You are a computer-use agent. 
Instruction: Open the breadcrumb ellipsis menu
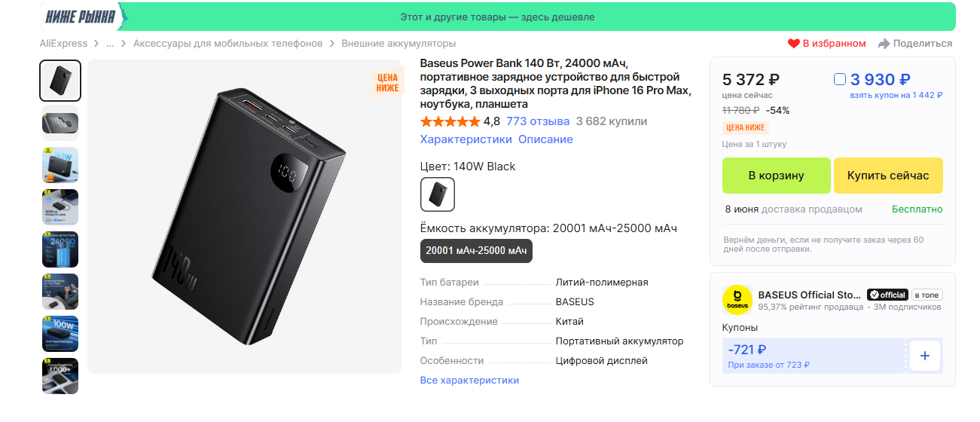110,44
